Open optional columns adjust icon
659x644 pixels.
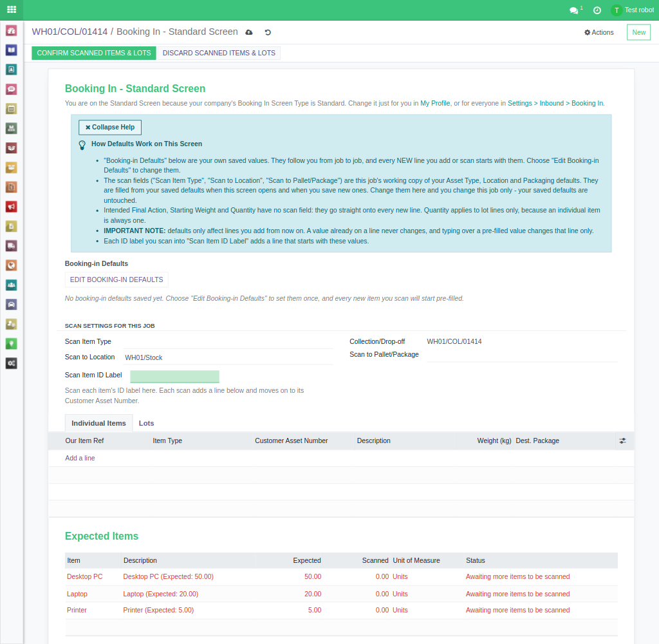tap(622, 441)
